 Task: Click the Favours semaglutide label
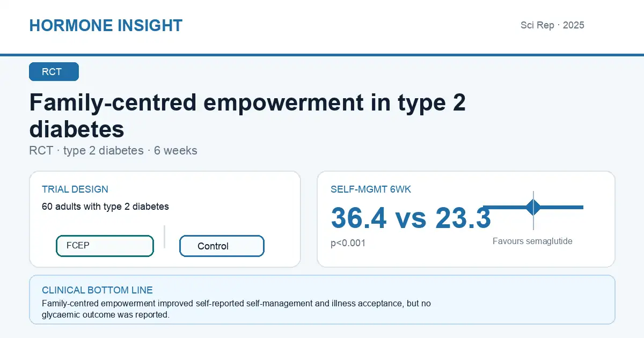point(532,241)
